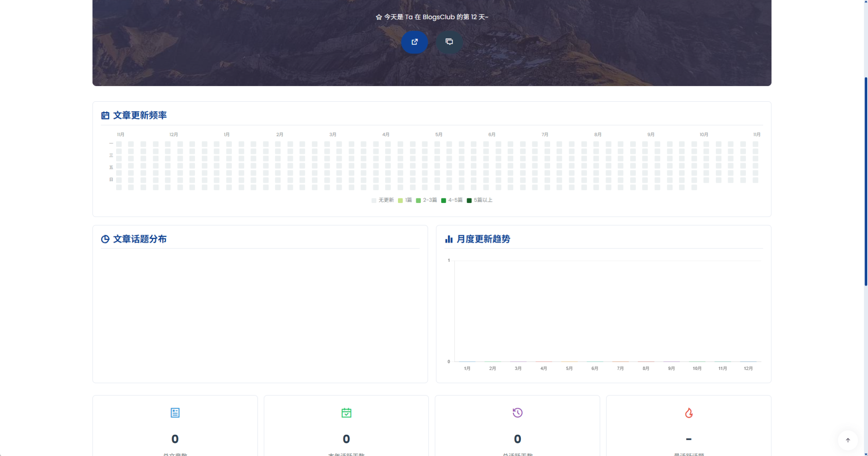
Task: Click the 文章更新频率 section heading
Action: click(x=140, y=115)
